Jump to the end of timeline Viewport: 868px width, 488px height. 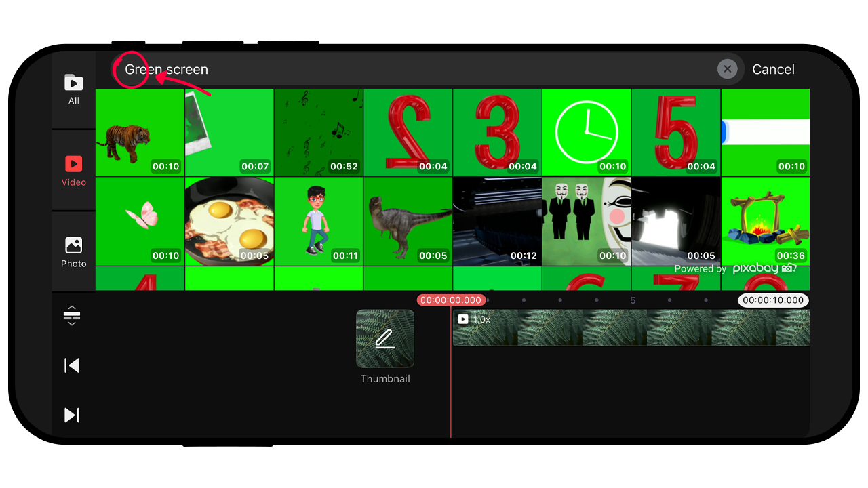coord(72,415)
